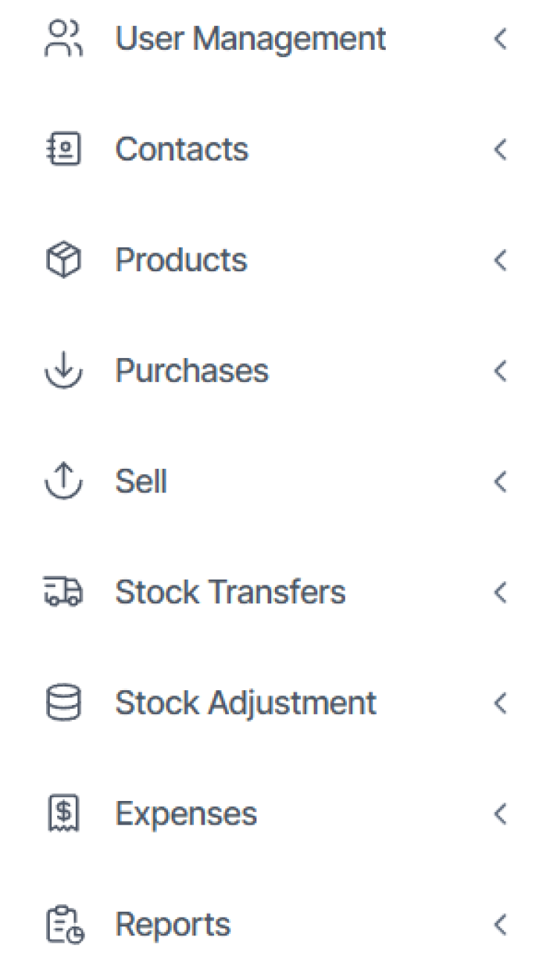Expand the Contacts submenu chevron
Screen dimensions: 550x980
(500, 149)
